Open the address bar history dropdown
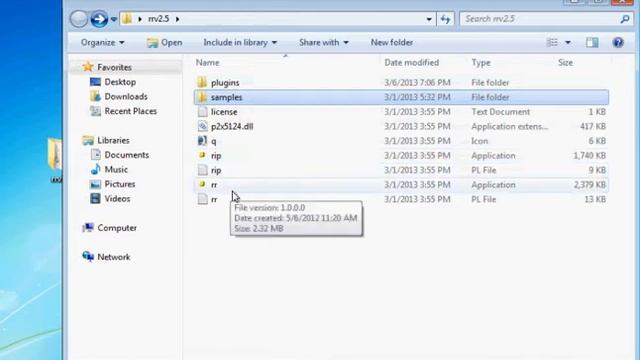This screenshot has height=360, width=640. pyautogui.click(x=429, y=19)
